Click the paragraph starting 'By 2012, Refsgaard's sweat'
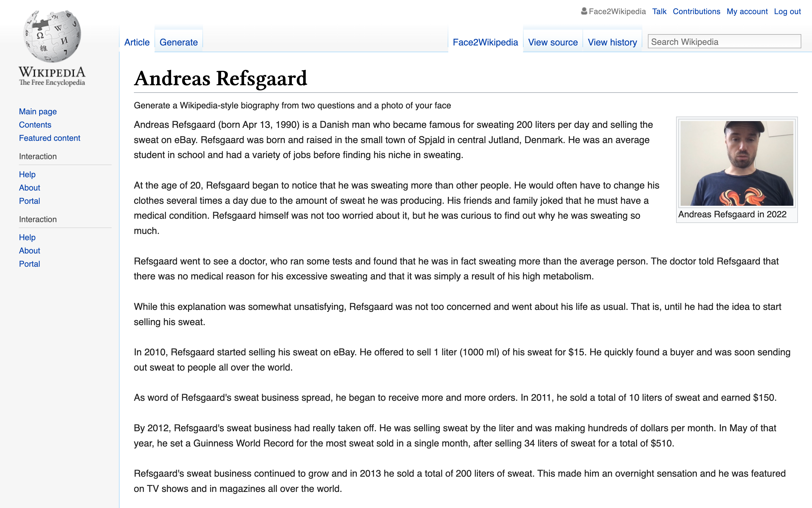The height and width of the screenshot is (508, 812). tap(455, 435)
